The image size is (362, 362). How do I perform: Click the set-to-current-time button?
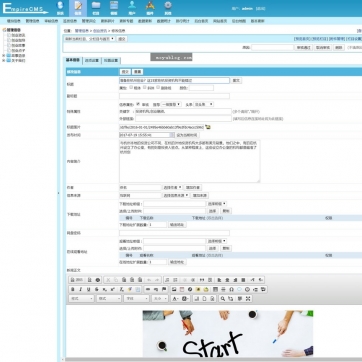[187, 135]
